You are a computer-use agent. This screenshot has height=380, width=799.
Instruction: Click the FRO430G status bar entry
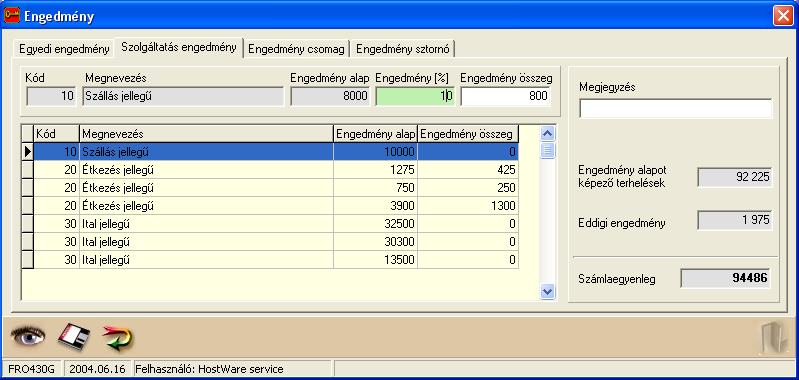(x=31, y=369)
